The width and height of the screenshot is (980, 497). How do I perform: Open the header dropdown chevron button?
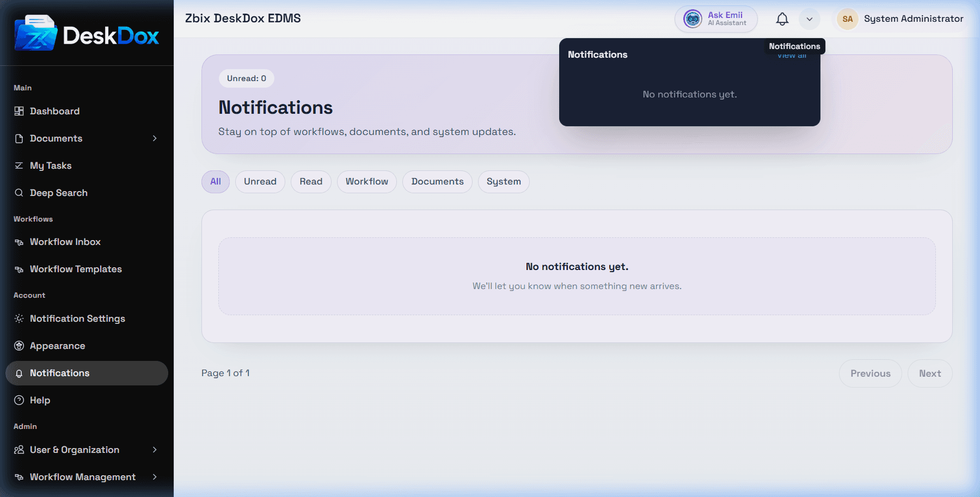click(x=810, y=19)
